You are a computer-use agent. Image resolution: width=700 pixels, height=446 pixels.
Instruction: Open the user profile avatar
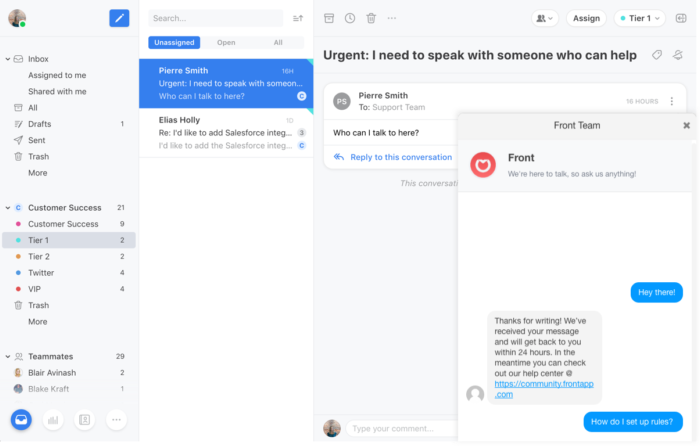click(17, 18)
